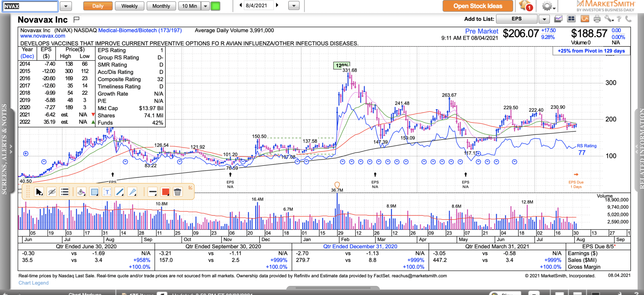Click the plus circle marker near 117.12 low
This screenshot has height=295, width=644.
478,154
